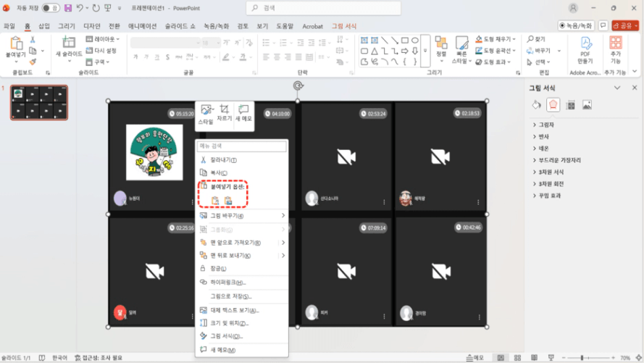
Task: Click the Format Painter brush icon
Action: point(33,62)
